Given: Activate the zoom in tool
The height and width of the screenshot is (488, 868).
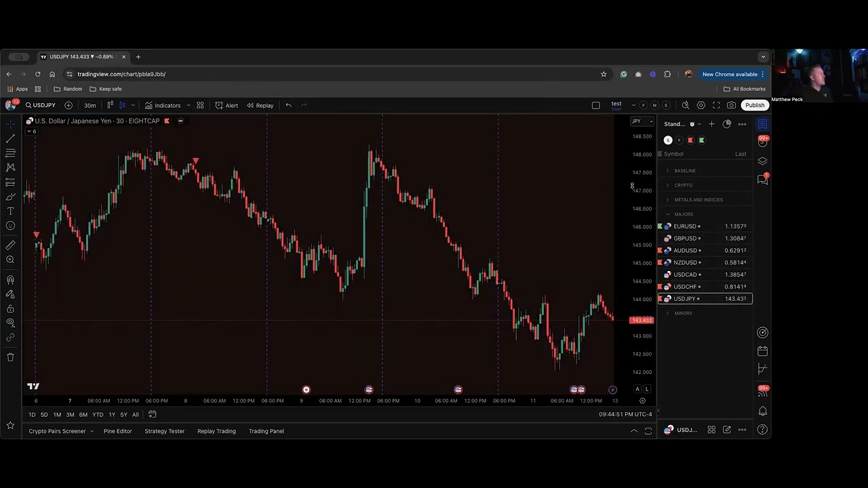Looking at the screenshot, I should coord(10,260).
